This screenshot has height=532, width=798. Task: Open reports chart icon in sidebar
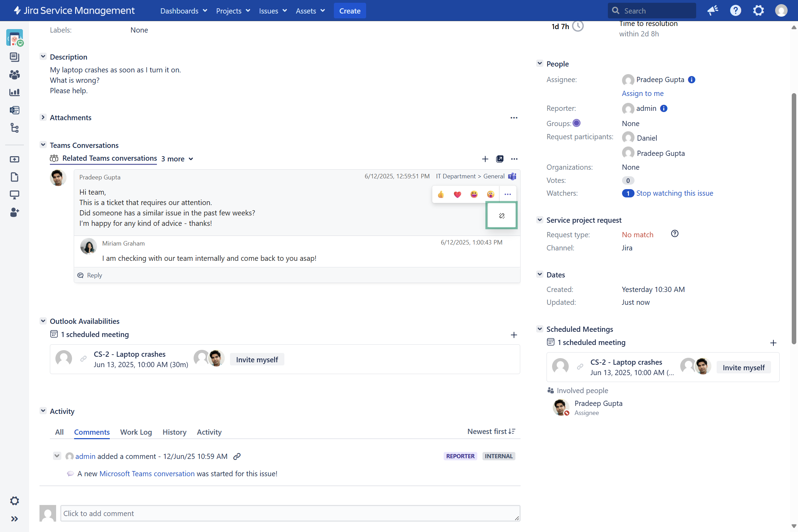14,92
